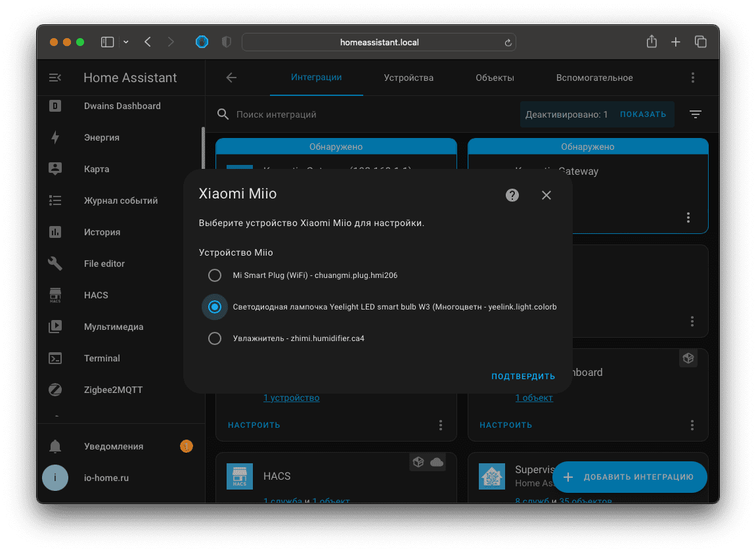Switch to the Объекты tab

tap(495, 78)
